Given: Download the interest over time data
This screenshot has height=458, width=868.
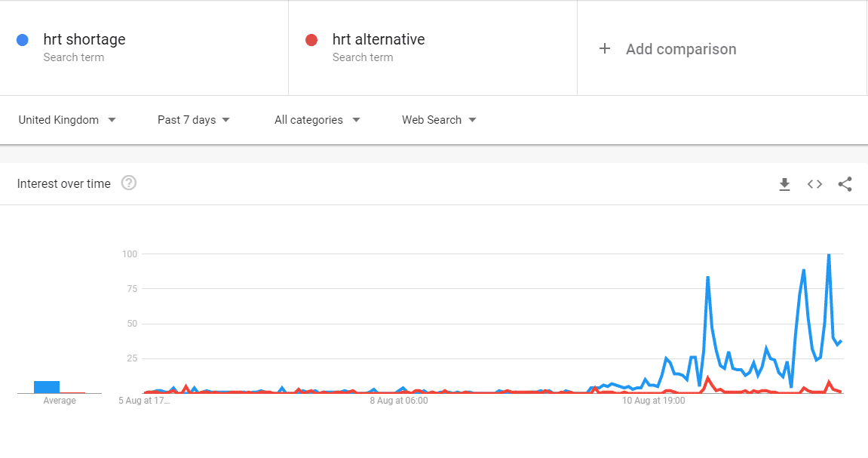Looking at the screenshot, I should pyautogui.click(x=784, y=184).
